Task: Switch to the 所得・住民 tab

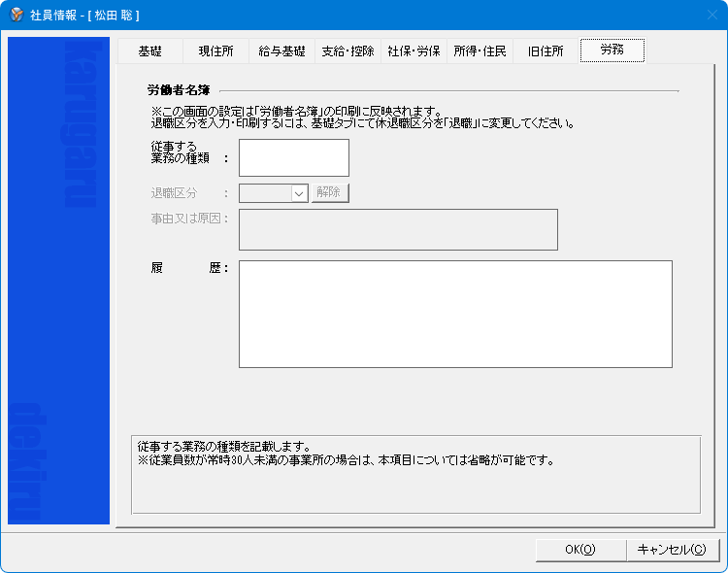Action: (480, 51)
